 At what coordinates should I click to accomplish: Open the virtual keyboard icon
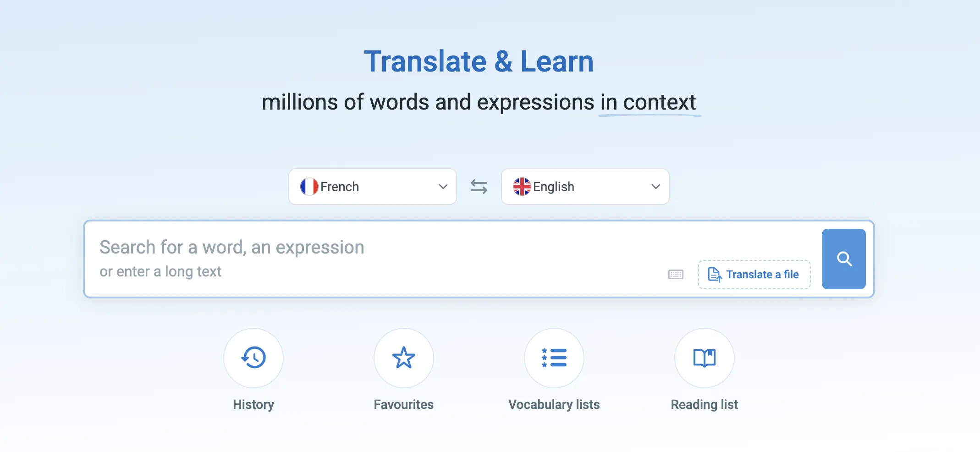[676, 275]
